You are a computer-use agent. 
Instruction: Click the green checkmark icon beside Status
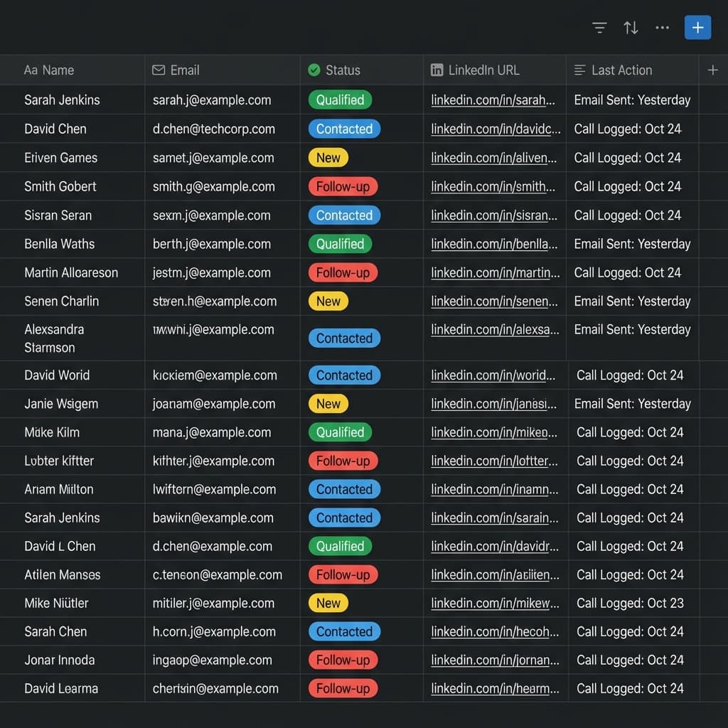pyautogui.click(x=312, y=70)
